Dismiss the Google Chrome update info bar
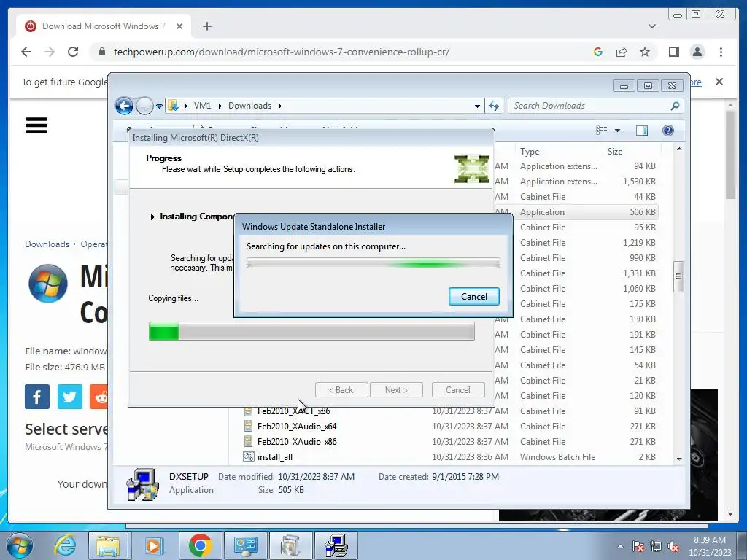Screen dimensions: 747x560 click(x=719, y=82)
